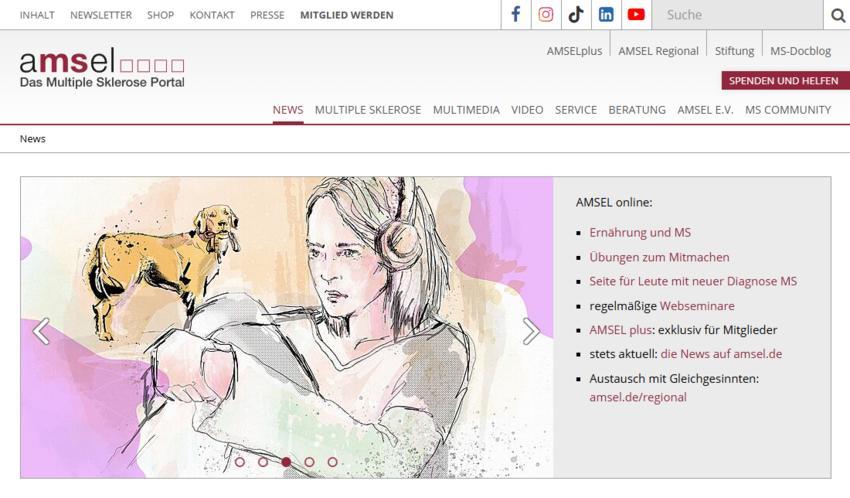
Task: Click MITGLIED WERDEN link
Action: click(347, 15)
